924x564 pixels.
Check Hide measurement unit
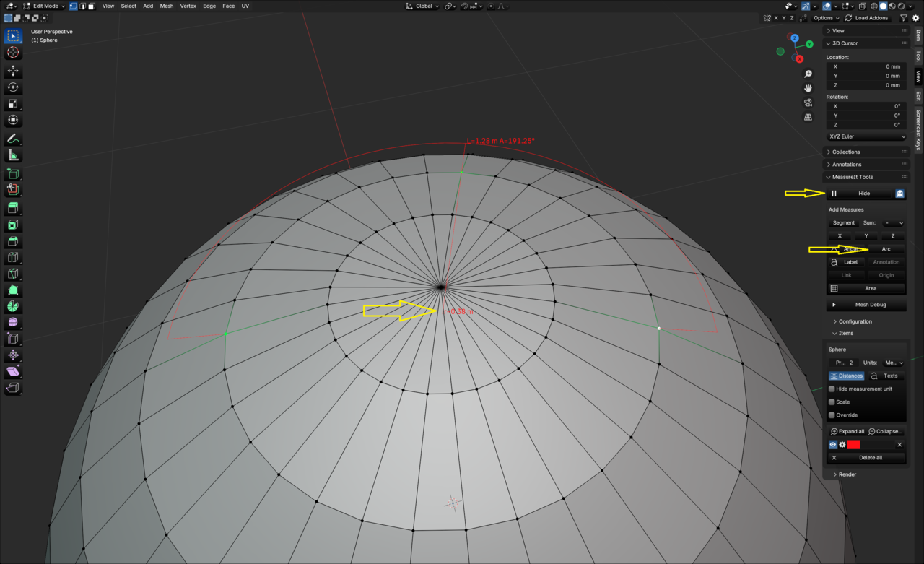(x=832, y=389)
